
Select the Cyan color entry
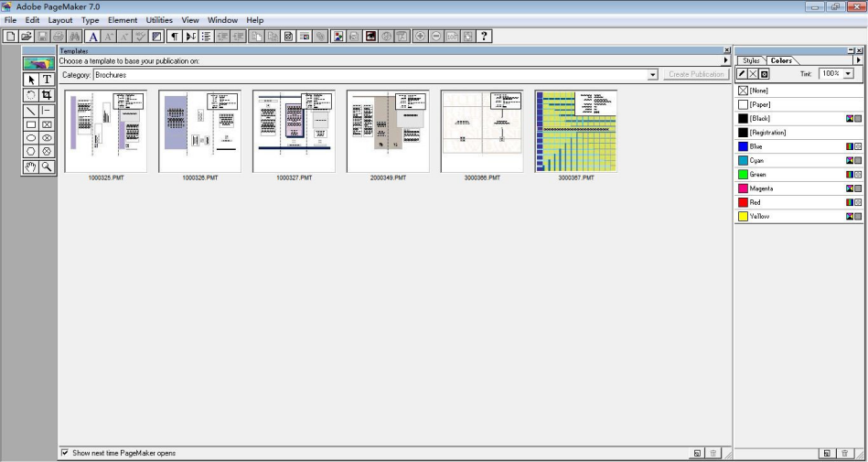tap(798, 160)
